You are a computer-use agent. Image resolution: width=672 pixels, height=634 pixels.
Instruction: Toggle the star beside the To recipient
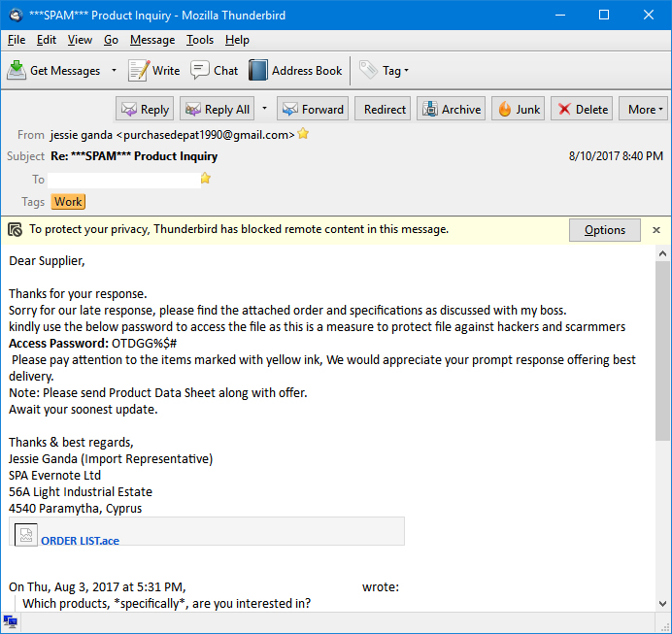click(x=205, y=179)
